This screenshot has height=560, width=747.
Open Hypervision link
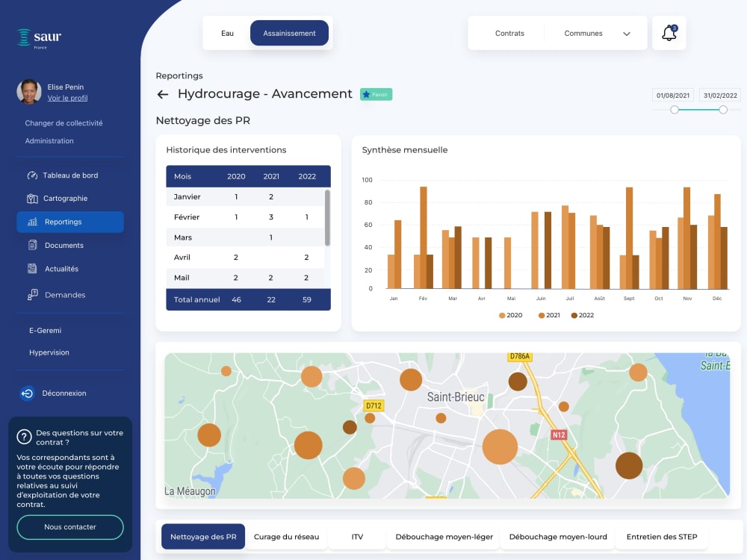click(x=49, y=352)
